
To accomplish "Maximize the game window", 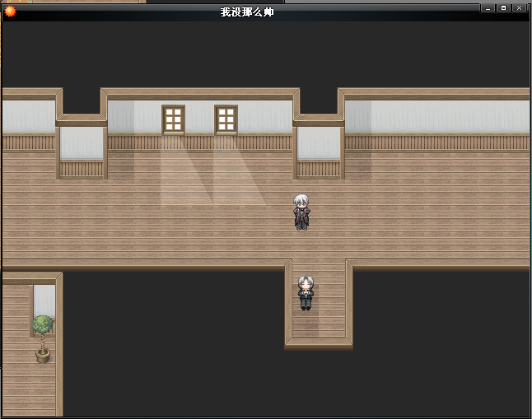I will [x=503, y=7].
